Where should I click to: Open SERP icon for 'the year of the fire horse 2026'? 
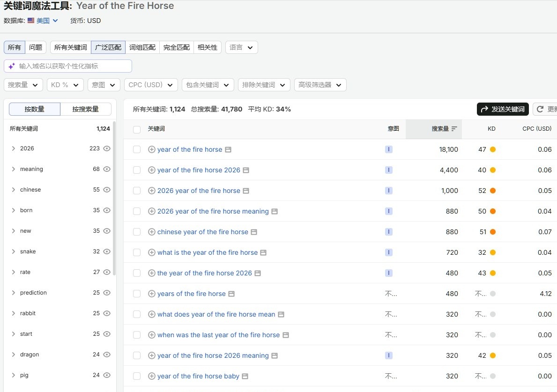click(x=258, y=274)
